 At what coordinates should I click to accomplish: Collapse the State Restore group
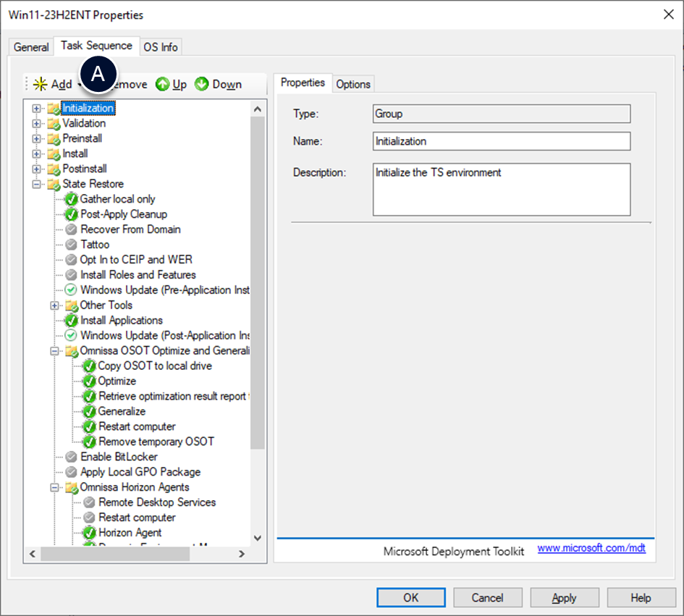coord(37,185)
